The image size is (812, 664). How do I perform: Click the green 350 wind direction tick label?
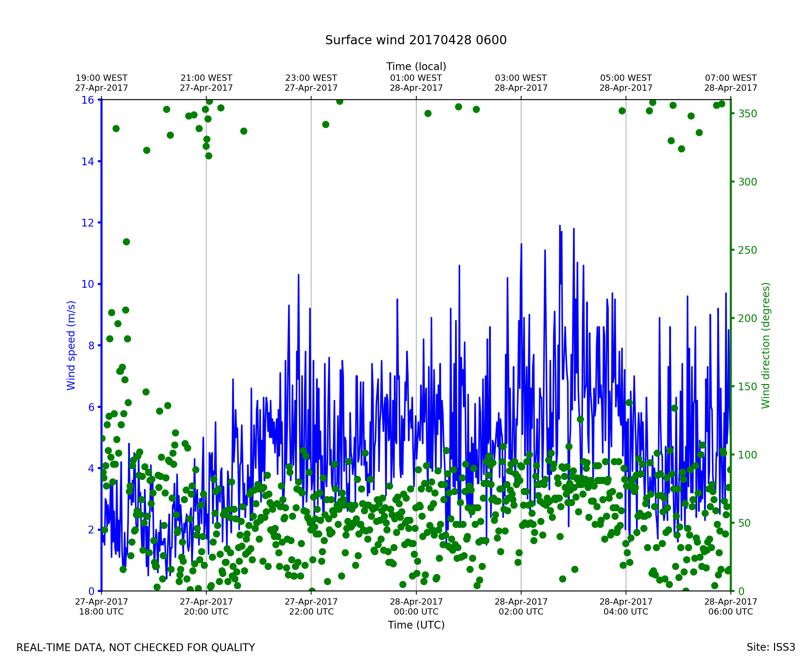click(747, 114)
